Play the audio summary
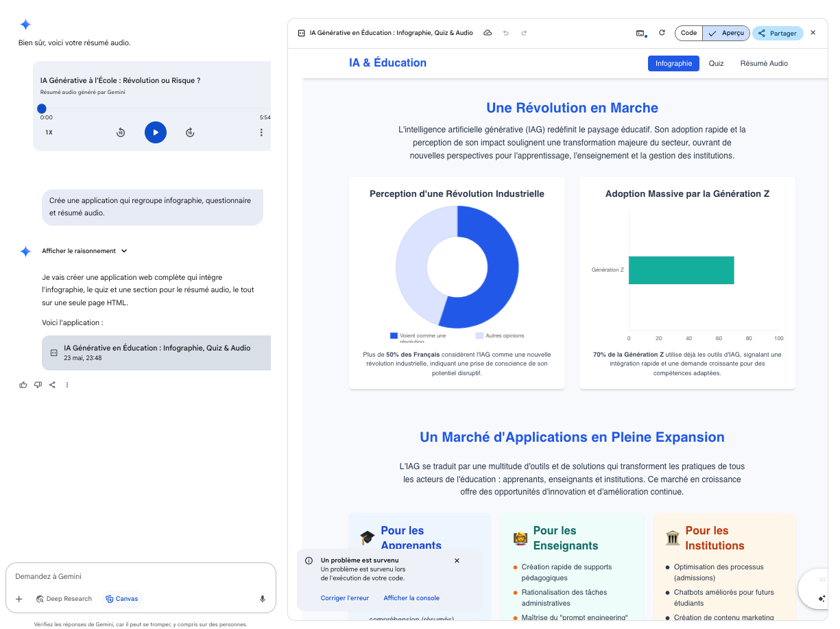Image resolution: width=840 pixels, height=629 pixels. tap(156, 132)
